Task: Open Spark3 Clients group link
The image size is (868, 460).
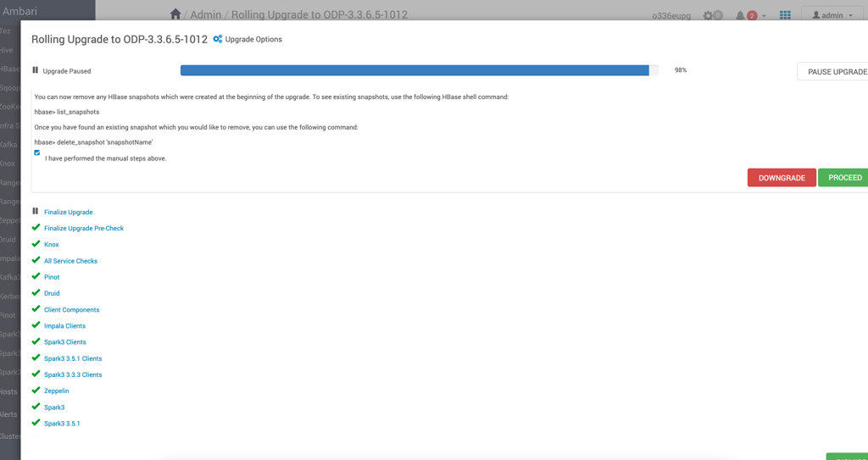Action: click(x=64, y=342)
